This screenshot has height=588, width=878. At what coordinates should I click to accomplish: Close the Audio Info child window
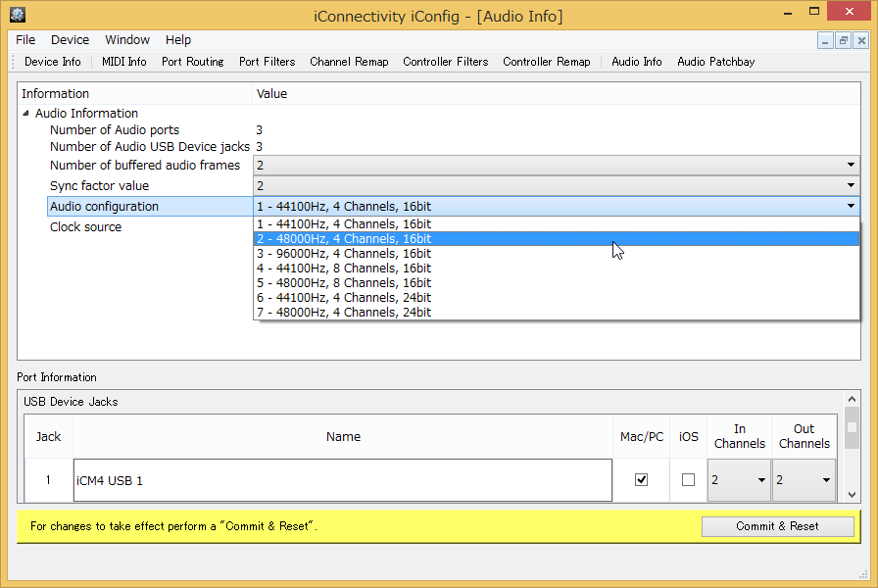861,40
